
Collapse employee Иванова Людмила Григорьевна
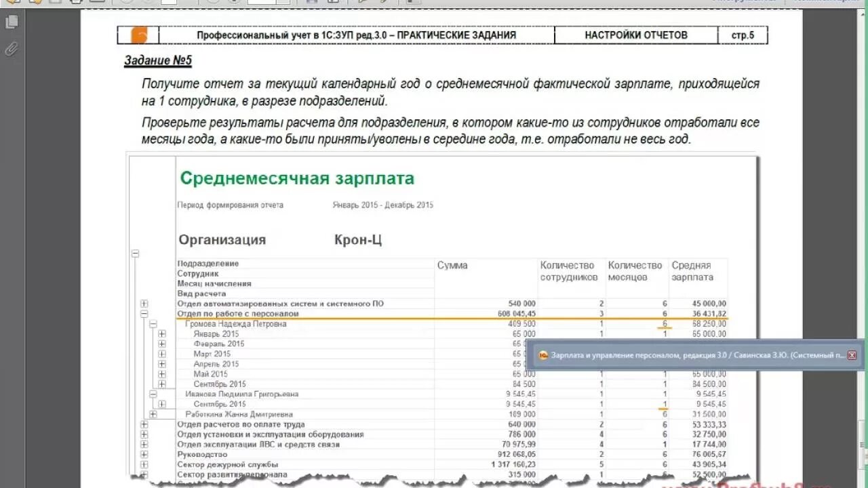pyautogui.click(x=153, y=394)
